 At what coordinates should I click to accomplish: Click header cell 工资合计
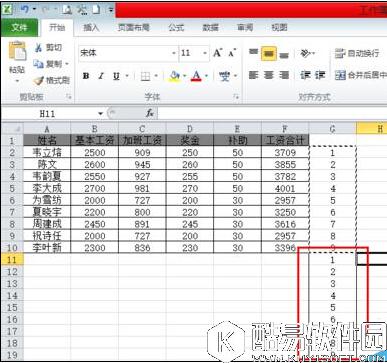tap(285, 140)
